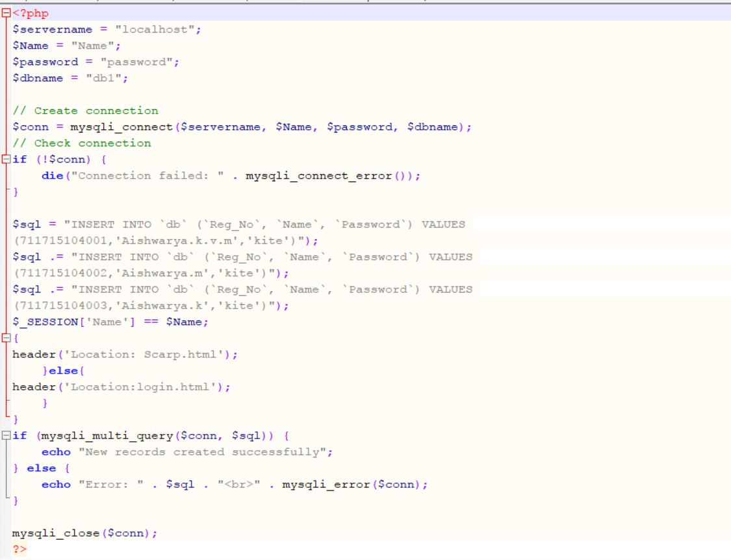Click the }else{ line

63,371
